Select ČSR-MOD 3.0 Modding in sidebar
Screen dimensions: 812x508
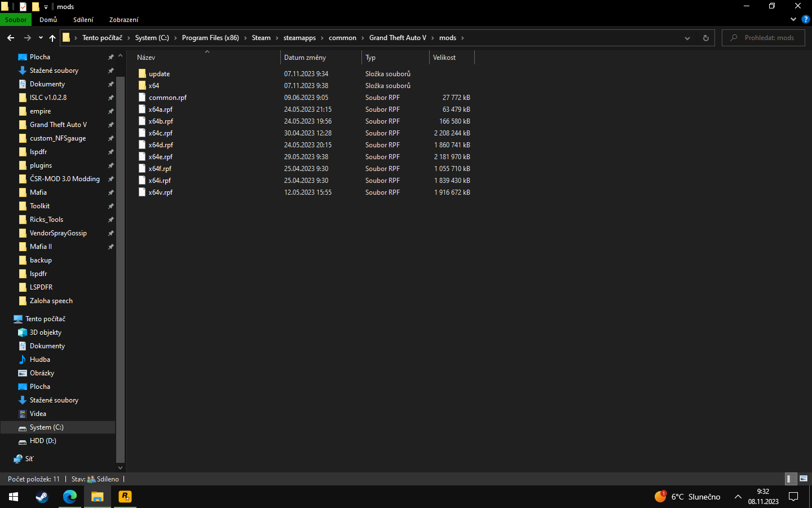click(65, 179)
